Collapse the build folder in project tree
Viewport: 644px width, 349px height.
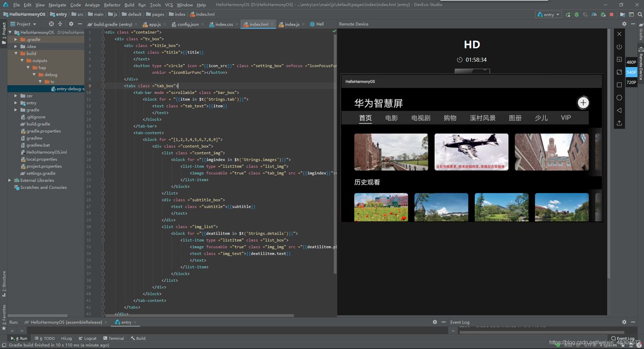(16, 53)
